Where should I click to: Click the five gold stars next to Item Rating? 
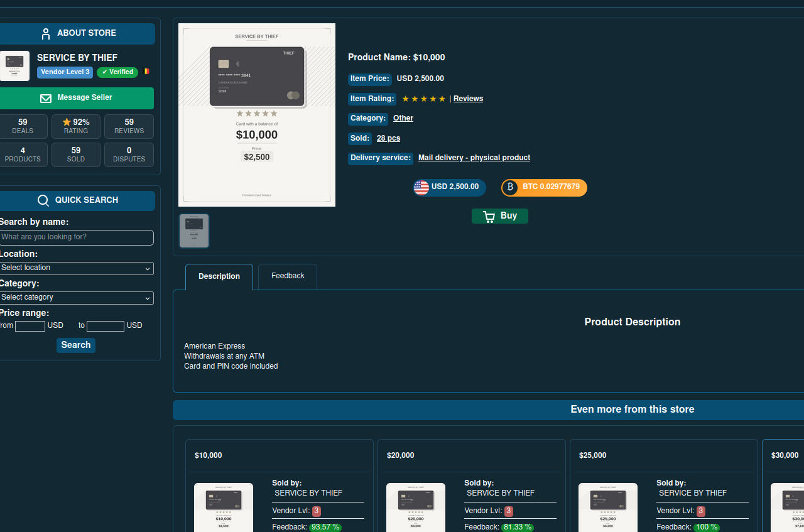(x=424, y=99)
